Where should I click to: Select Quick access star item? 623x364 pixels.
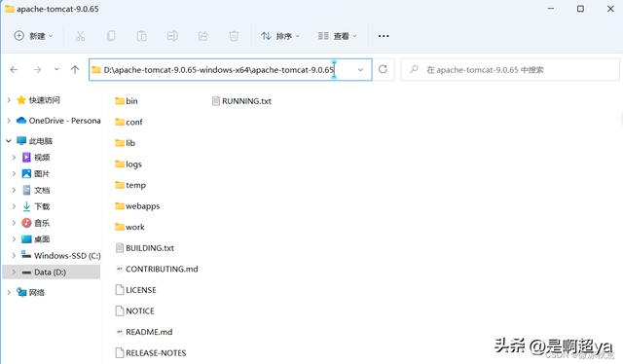(x=38, y=100)
